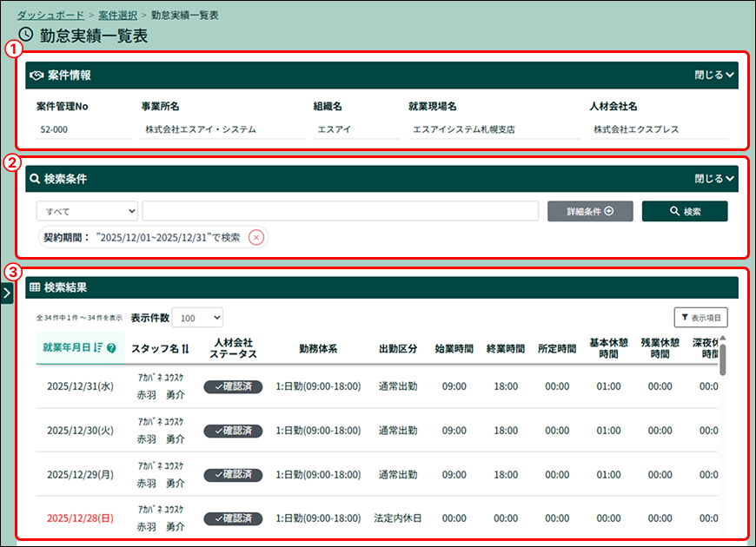Expand the left sidebar with the arrow tab

tap(7, 293)
